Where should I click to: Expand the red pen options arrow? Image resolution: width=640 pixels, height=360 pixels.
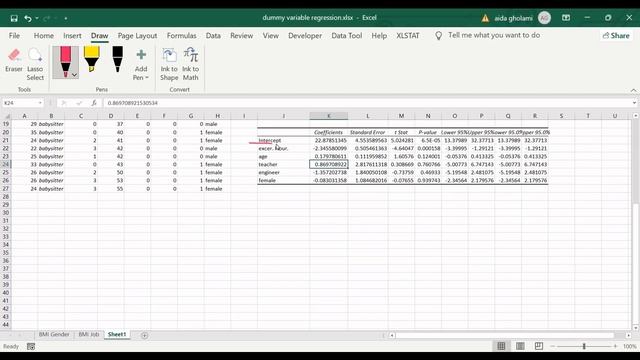coord(74,75)
